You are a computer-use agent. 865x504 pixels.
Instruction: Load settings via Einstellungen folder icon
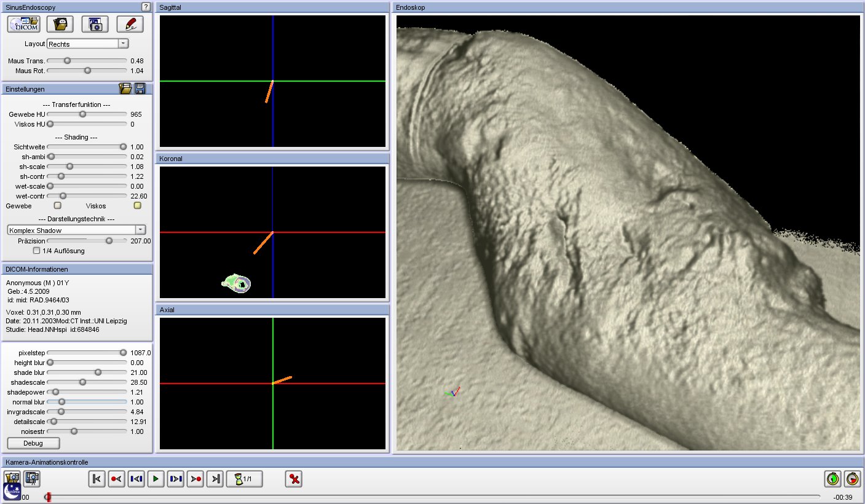point(125,89)
